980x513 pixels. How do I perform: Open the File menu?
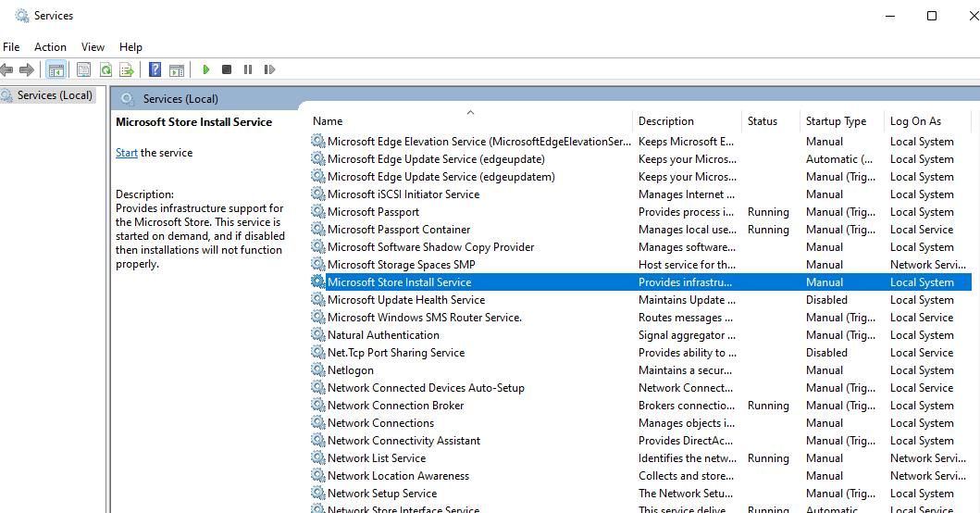tap(11, 47)
